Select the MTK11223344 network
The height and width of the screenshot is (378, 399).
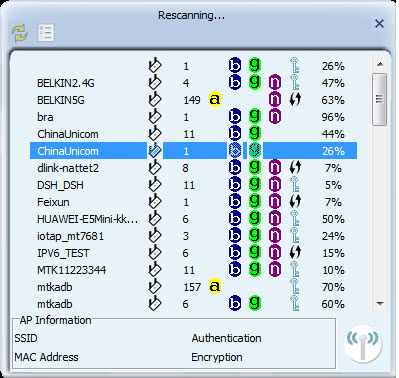(x=193, y=270)
